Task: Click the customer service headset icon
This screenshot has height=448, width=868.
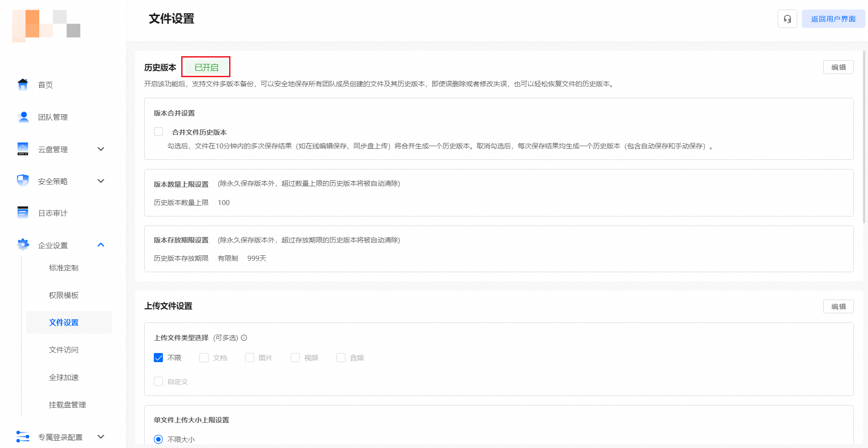Action: tap(787, 19)
